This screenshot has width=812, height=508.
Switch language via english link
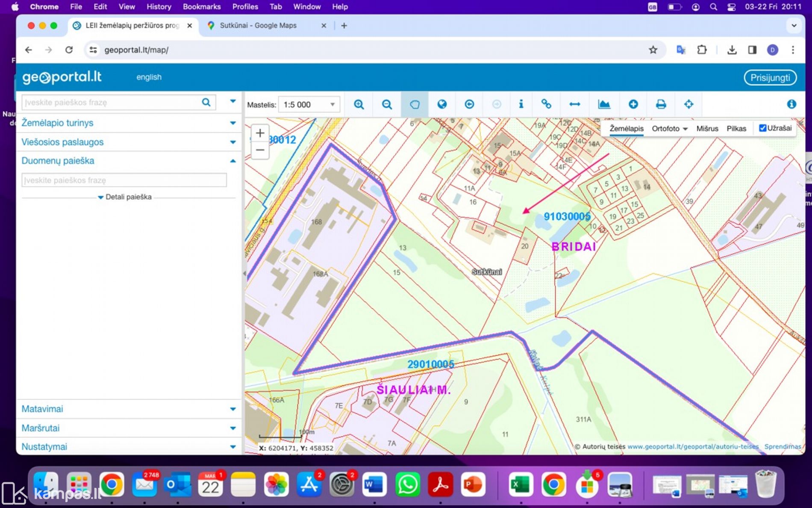tap(149, 77)
